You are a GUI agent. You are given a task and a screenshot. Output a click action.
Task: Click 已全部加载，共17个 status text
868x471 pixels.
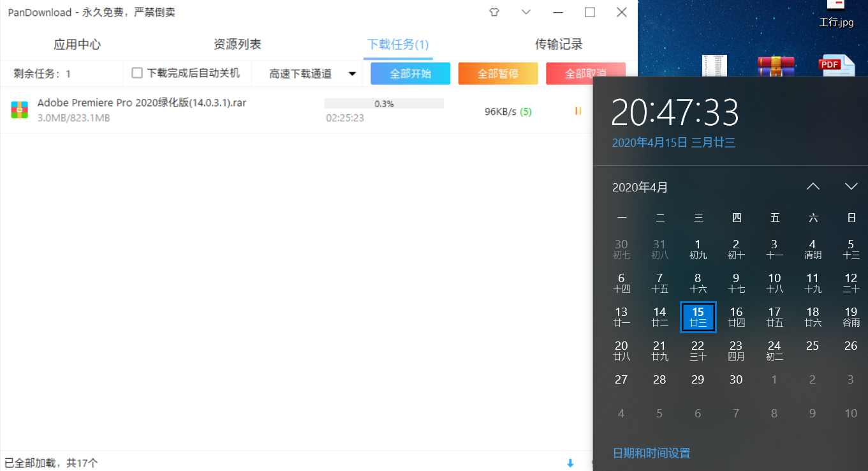click(51, 463)
